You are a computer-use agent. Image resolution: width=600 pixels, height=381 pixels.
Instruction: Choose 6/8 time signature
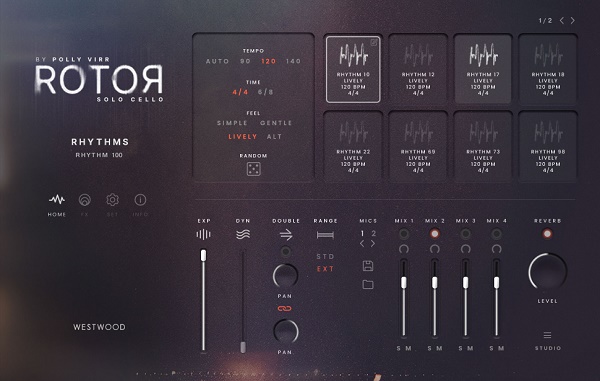(266, 92)
